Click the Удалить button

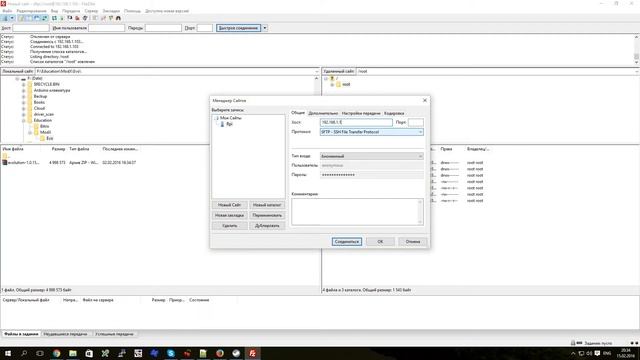tap(229, 225)
